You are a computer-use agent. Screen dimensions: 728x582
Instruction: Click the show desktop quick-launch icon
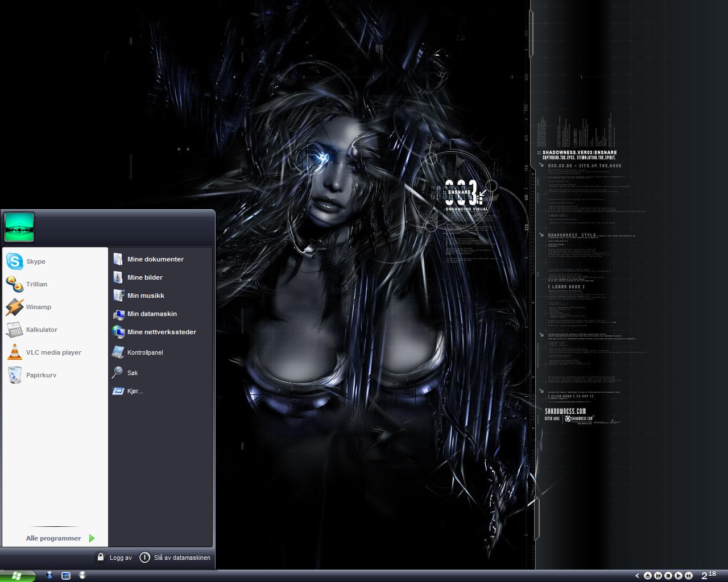coord(66,575)
